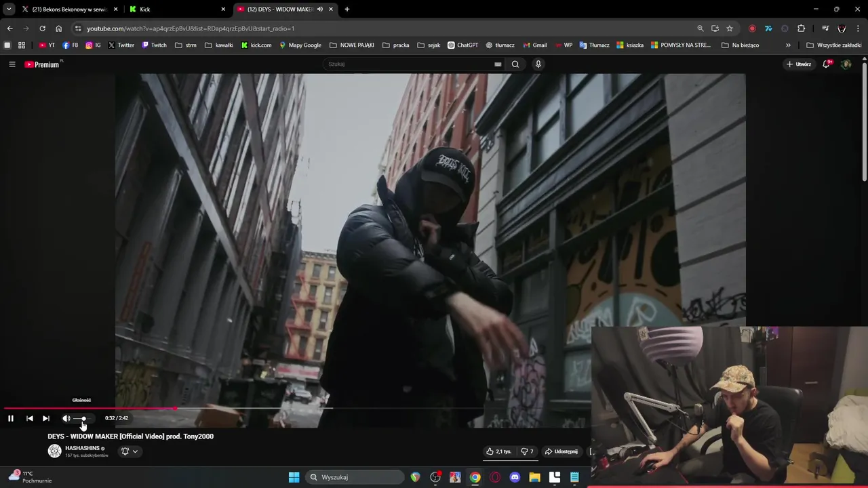Screen dimensions: 868x488
Task: Open a new browser tab
Action: (x=347, y=9)
